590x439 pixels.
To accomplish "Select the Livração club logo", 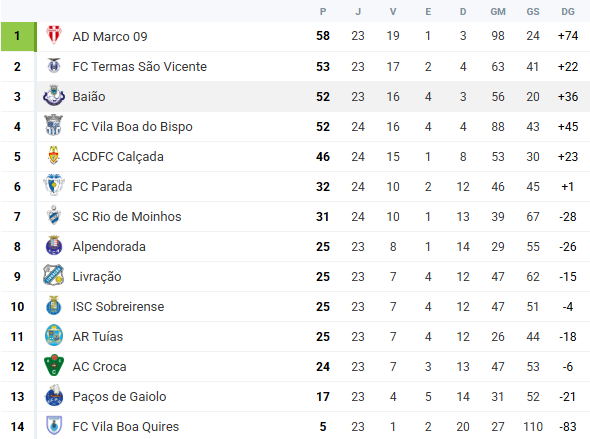I will click(54, 276).
